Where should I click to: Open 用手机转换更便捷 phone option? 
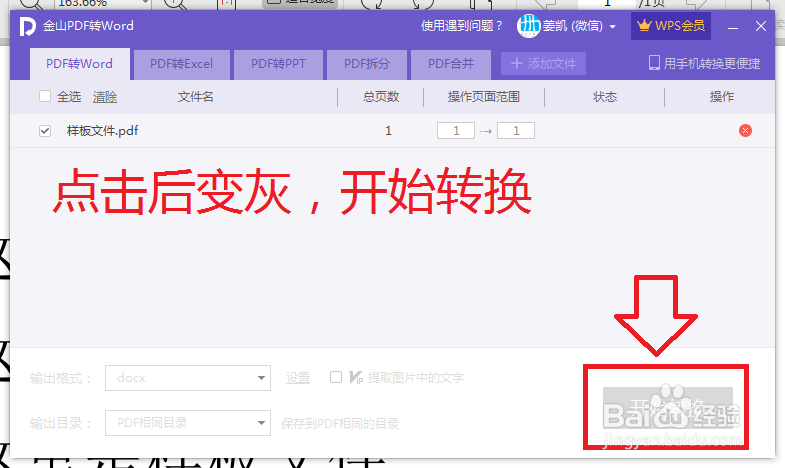(704, 64)
